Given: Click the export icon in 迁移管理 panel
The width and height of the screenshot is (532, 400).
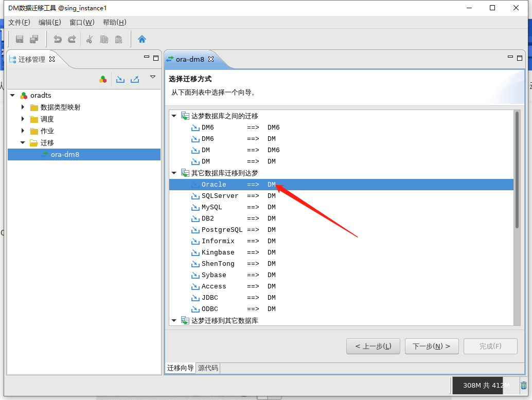Looking at the screenshot, I should point(135,79).
